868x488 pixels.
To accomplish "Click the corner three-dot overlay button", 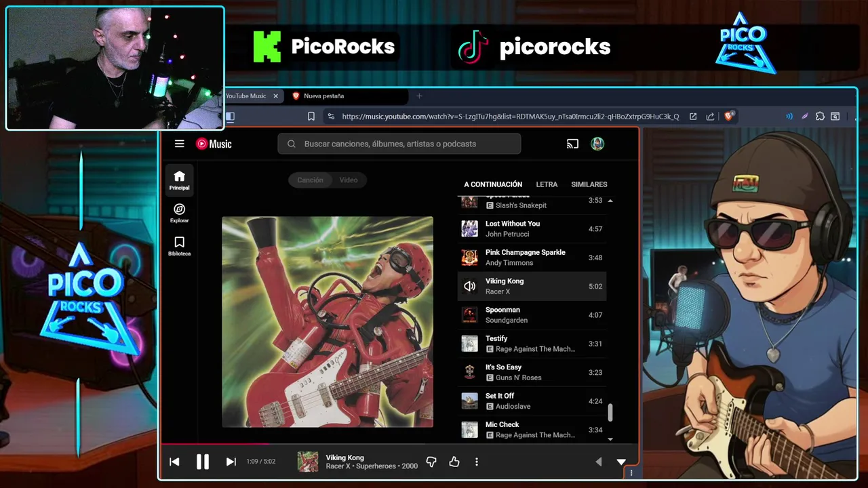I will tap(631, 473).
